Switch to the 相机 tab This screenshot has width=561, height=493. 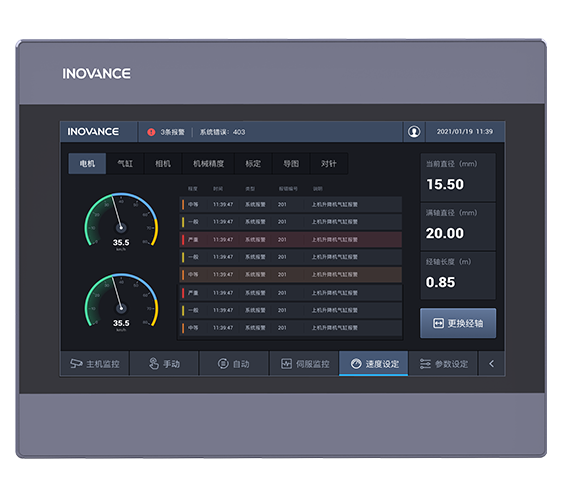click(x=163, y=163)
